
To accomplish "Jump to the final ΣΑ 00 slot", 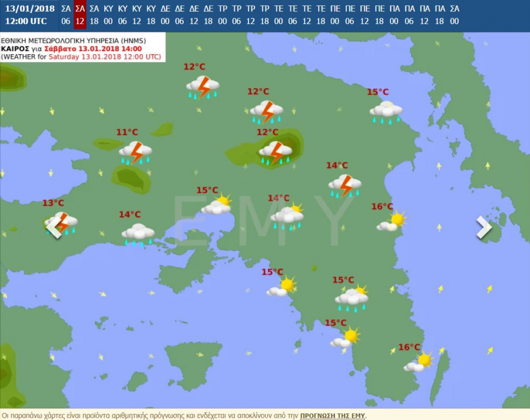I will [x=455, y=15].
